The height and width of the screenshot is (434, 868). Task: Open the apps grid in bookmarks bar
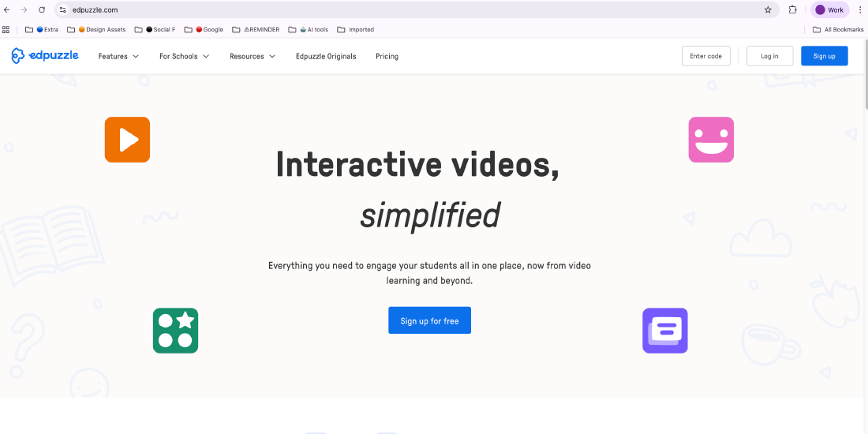(x=6, y=30)
